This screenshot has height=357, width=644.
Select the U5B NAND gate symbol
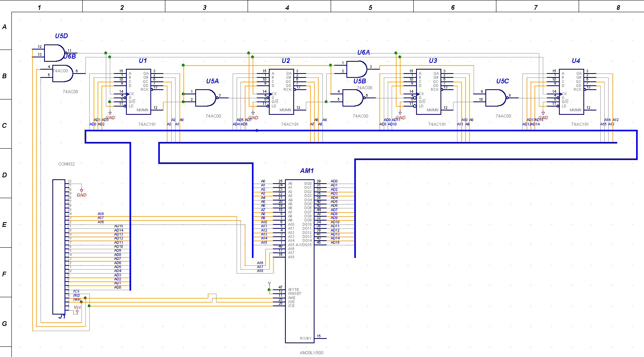coord(352,98)
